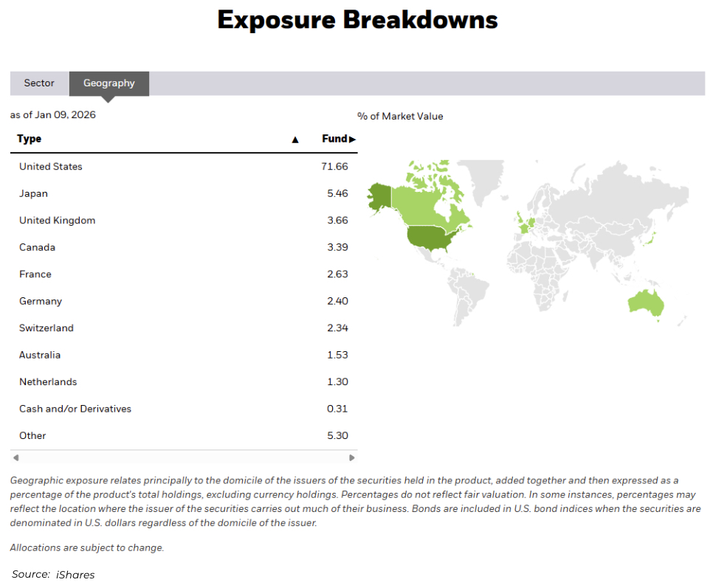Sort by Type column ascending arrow
Screen dimensions: 713x588
coord(295,139)
